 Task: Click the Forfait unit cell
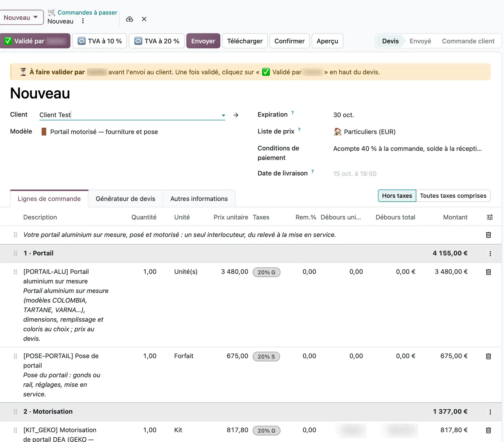[x=184, y=356]
